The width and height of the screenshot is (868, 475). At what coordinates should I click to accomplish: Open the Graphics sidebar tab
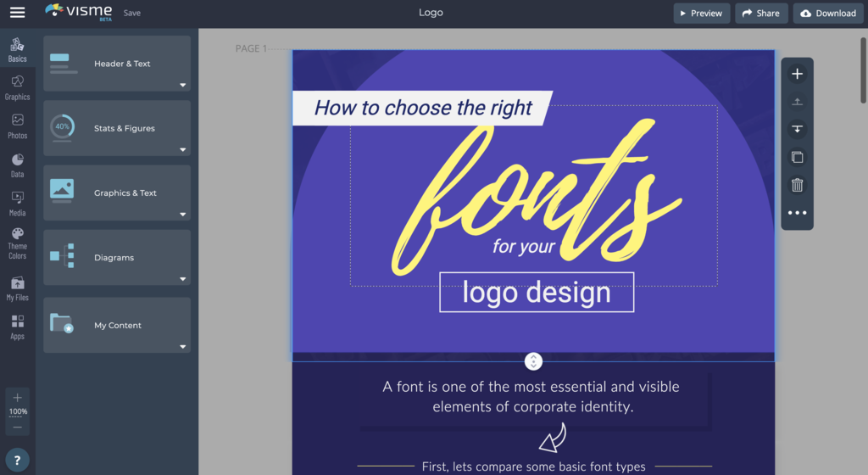pos(17,88)
